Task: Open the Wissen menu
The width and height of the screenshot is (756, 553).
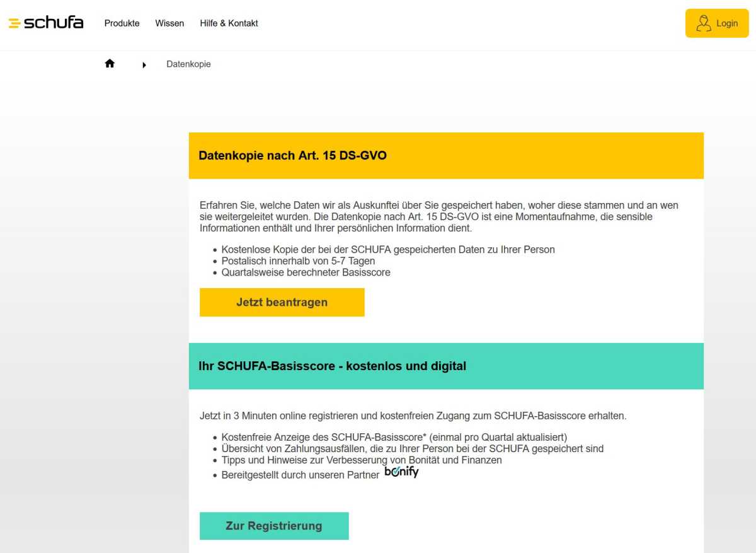Action: coord(169,23)
